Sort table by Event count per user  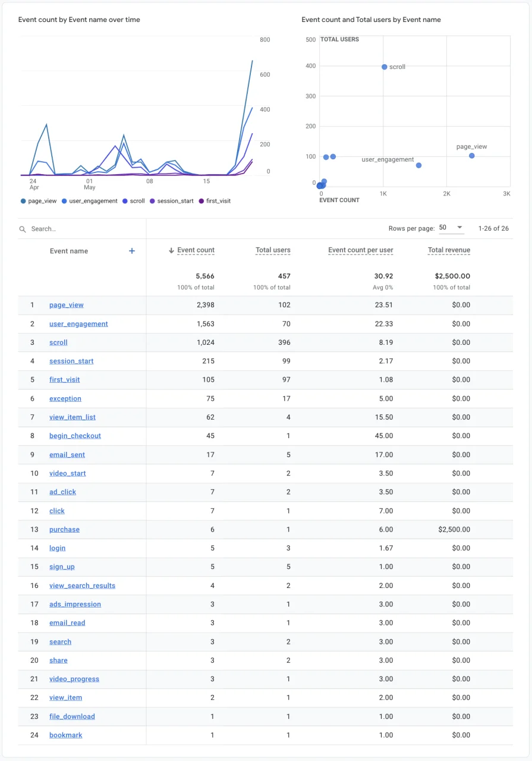point(360,250)
